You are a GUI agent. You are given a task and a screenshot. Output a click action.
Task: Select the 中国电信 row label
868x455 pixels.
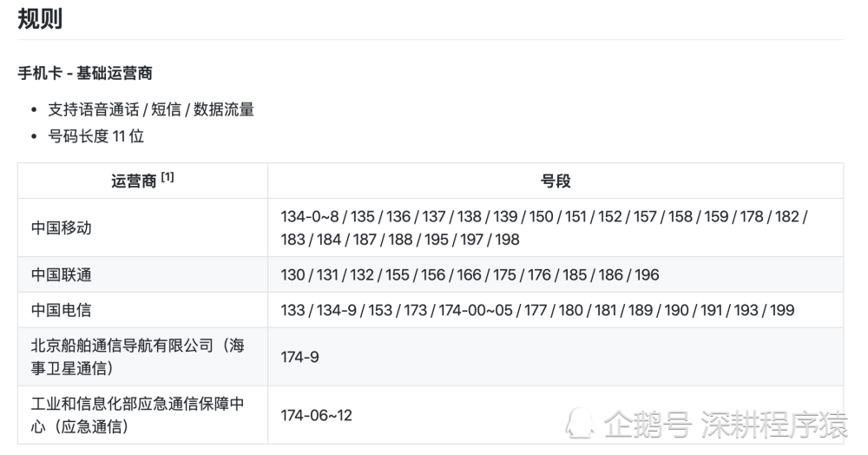tap(61, 310)
